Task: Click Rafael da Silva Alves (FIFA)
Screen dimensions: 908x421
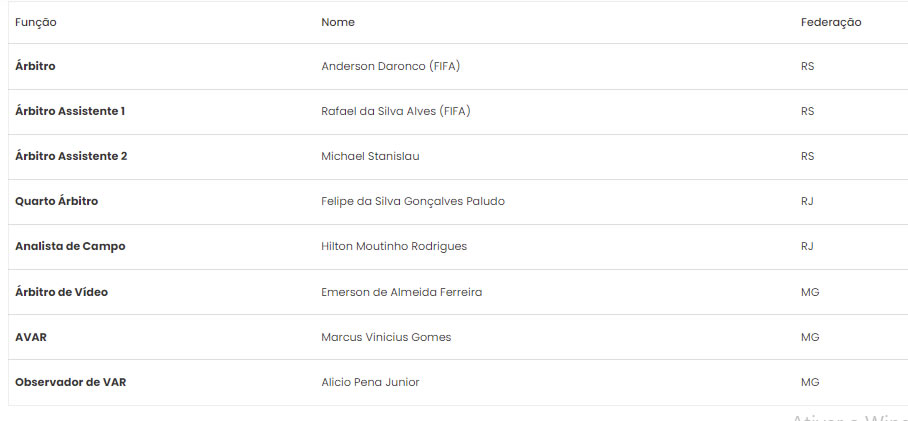Action: 396,111
